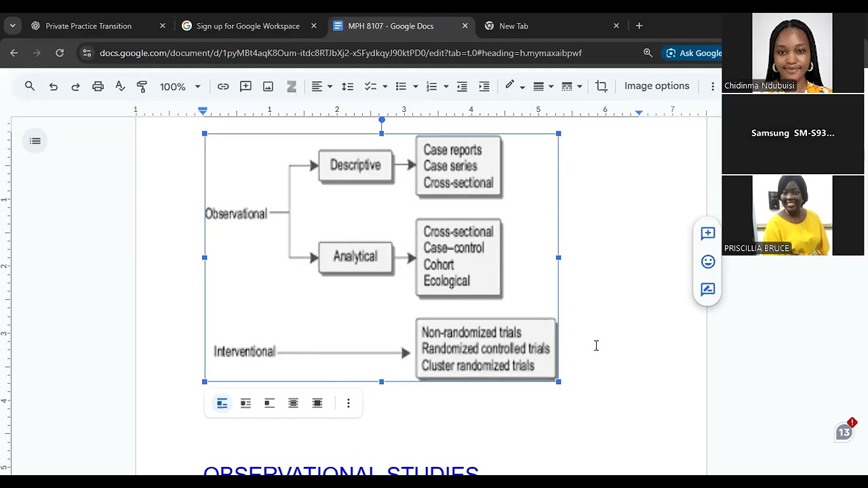Expand numbered list style options
Image resolution: width=868 pixels, height=488 pixels.
click(446, 86)
